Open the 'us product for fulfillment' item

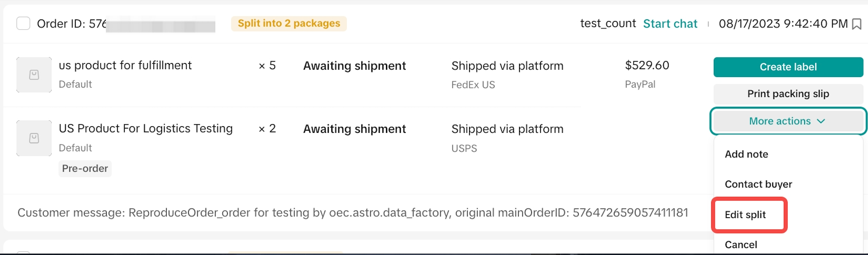pyautogui.click(x=125, y=65)
